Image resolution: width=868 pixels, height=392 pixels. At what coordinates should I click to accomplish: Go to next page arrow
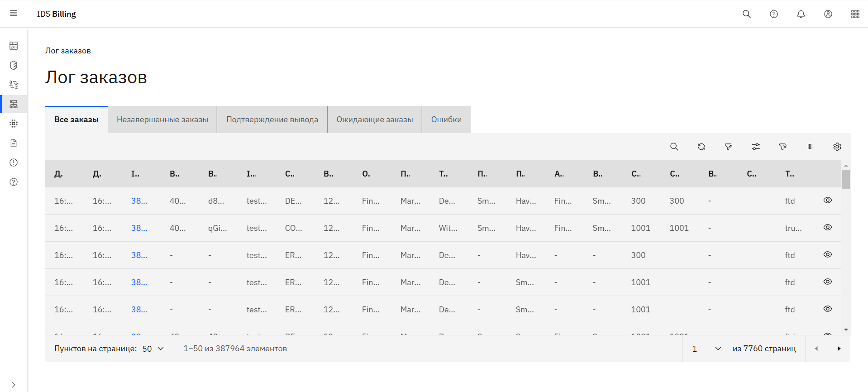(x=839, y=349)
